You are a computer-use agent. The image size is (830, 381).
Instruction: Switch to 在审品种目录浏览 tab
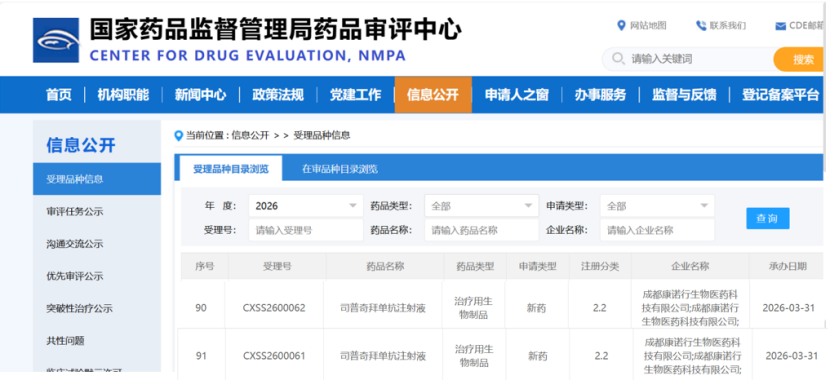(340, 169)
